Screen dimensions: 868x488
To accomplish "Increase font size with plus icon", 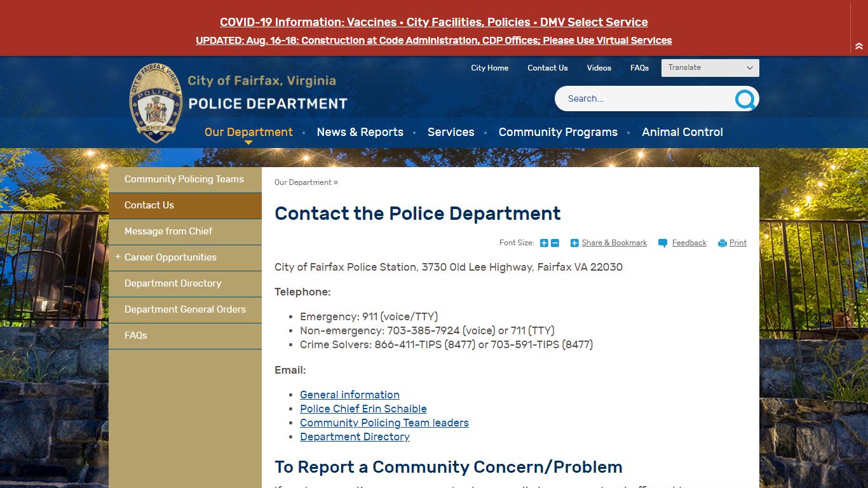I will click(x=544, y=243).
